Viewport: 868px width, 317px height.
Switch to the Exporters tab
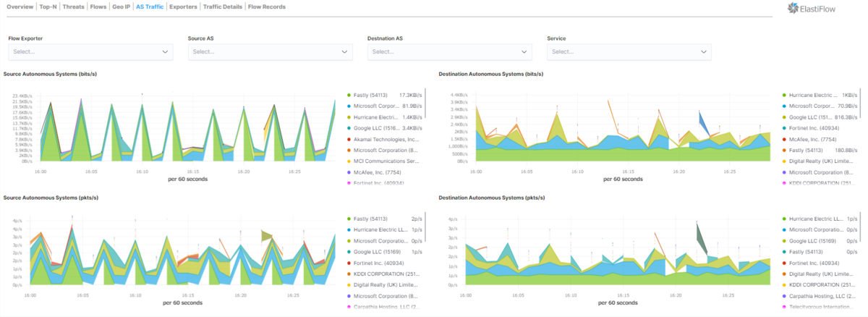183,7
